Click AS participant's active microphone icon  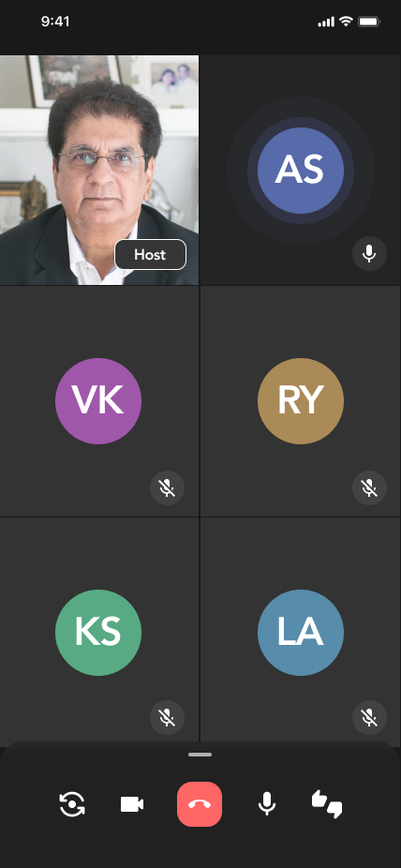(369, 253)
